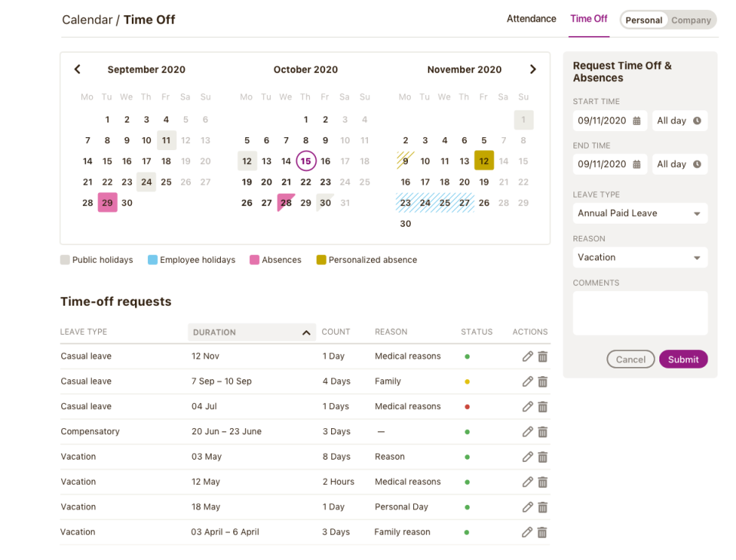The height and width of the screenshot is (560, 736).
Task: Delete the Compensatory 20 Jun request
Action: pos(543,431)
